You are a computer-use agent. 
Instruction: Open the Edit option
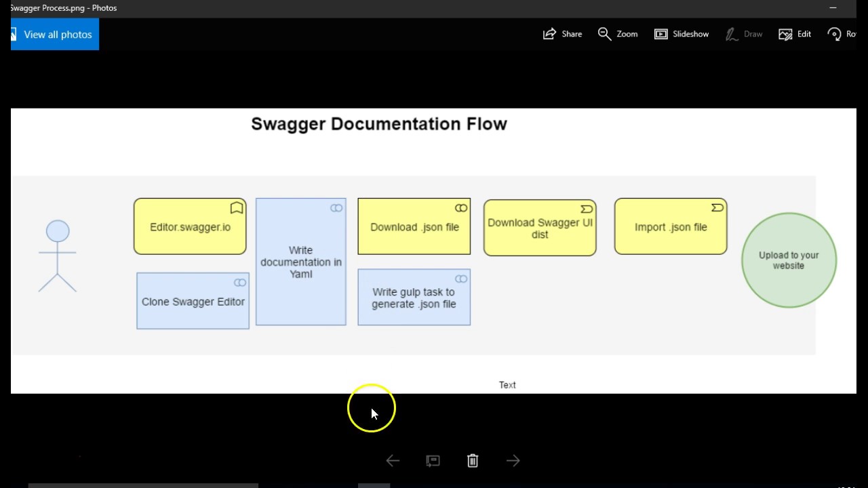point(795,34)
